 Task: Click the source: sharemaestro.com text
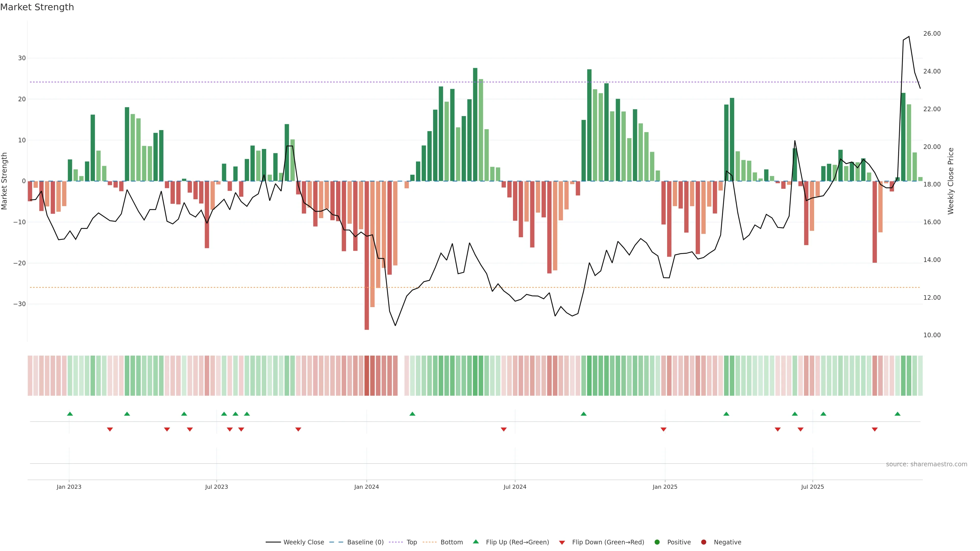[x=926, y=464]
